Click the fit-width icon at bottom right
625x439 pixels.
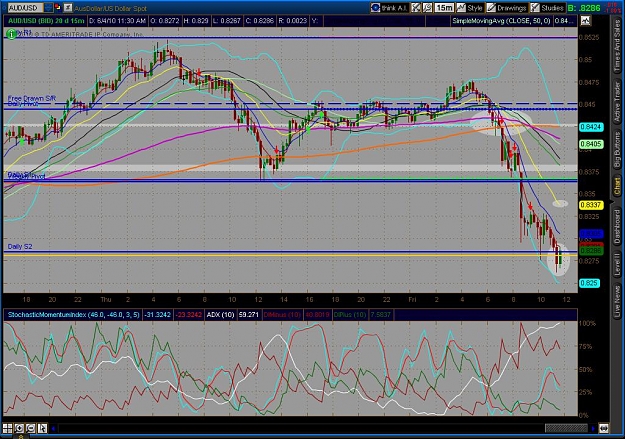(604, 429)
